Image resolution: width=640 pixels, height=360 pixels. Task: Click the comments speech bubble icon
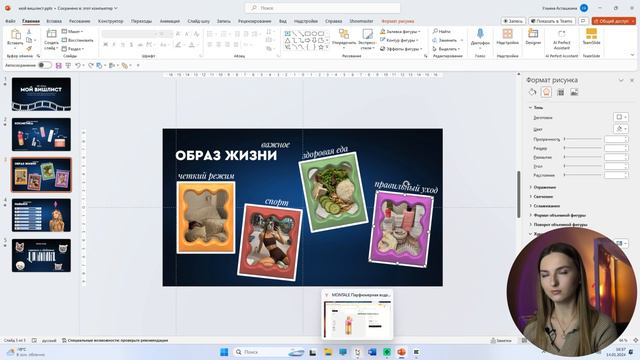tap(583, 21)
